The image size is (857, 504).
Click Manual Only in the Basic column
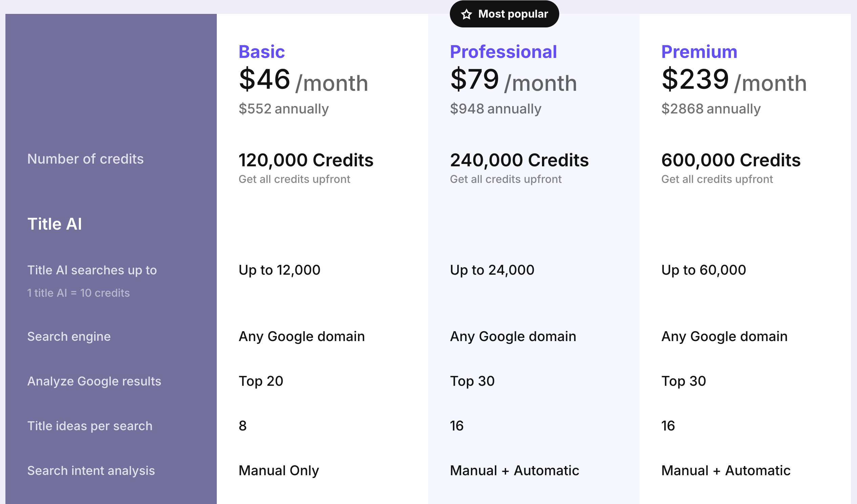click(279, 471)
